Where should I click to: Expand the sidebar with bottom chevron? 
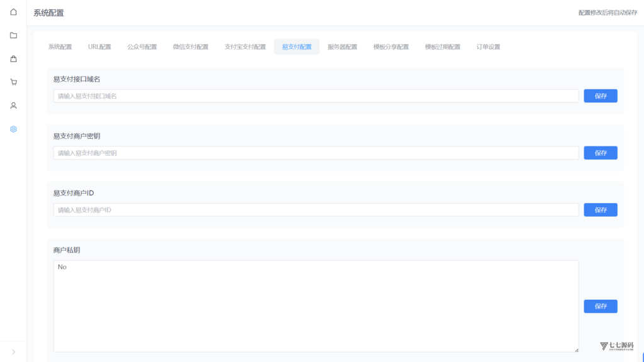click(14, 352)
